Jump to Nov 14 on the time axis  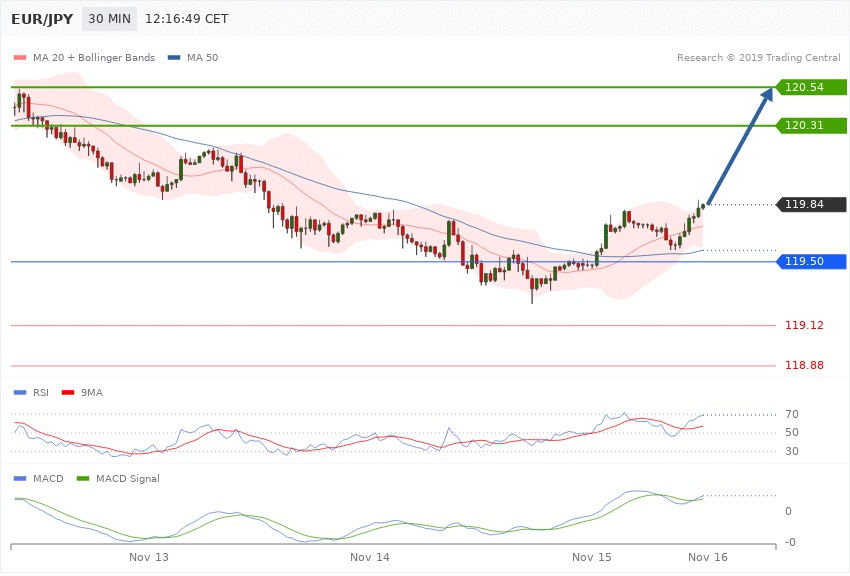pos(369,555)
